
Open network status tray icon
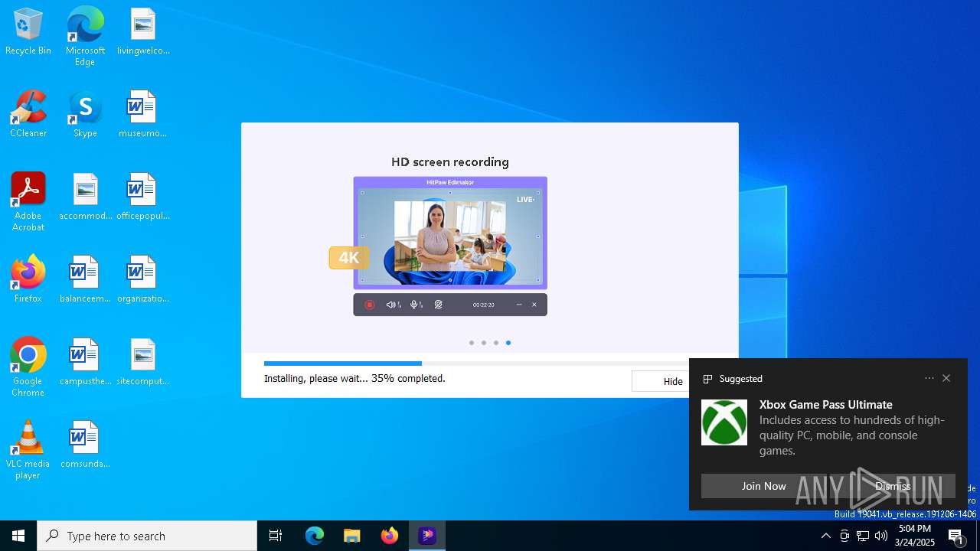[x=863, y=536]
